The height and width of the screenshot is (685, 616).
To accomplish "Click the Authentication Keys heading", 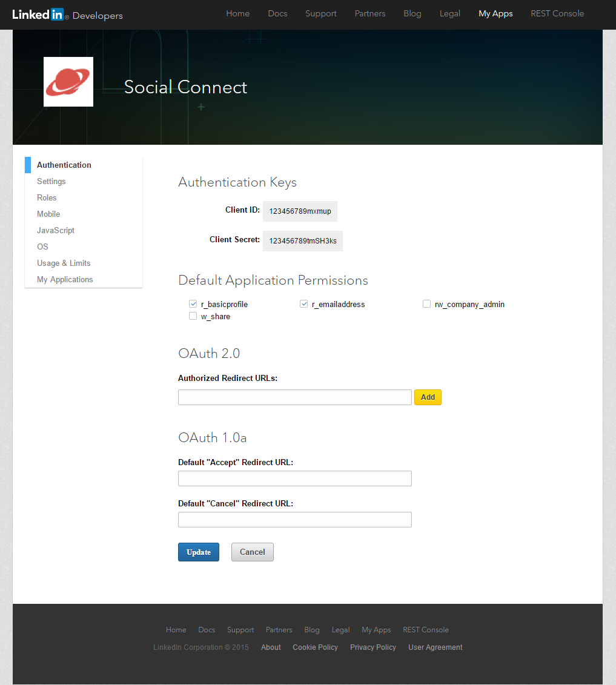I will point(237,182).
